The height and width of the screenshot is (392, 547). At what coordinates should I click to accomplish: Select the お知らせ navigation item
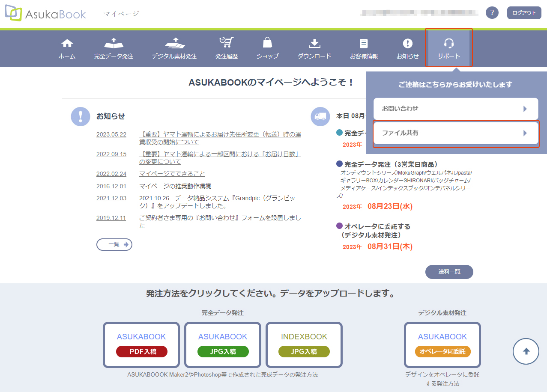click(x=407, y=47)
